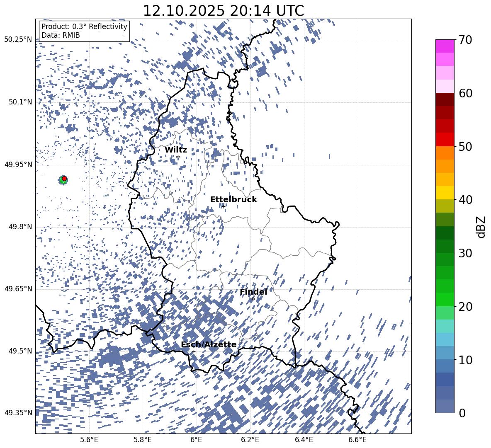
Task: Click the 10 tick on the colorbar
Action: pos(465,360)
